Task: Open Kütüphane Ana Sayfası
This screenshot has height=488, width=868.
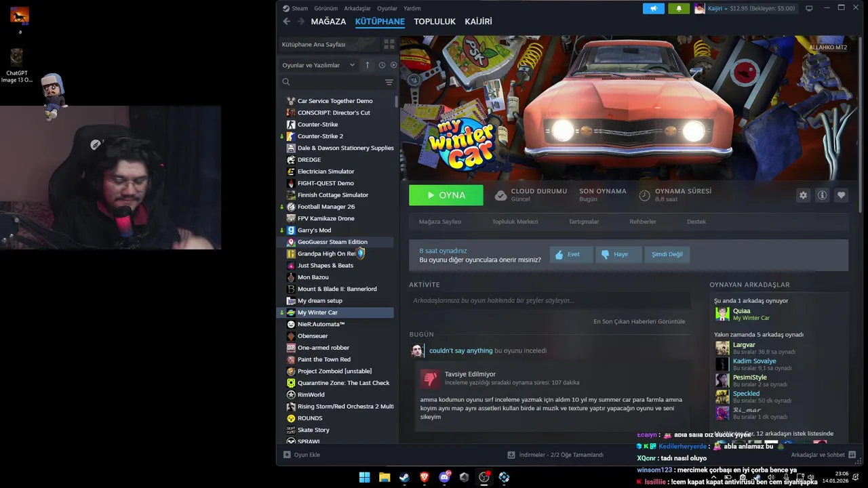Action: click(329, 44)
